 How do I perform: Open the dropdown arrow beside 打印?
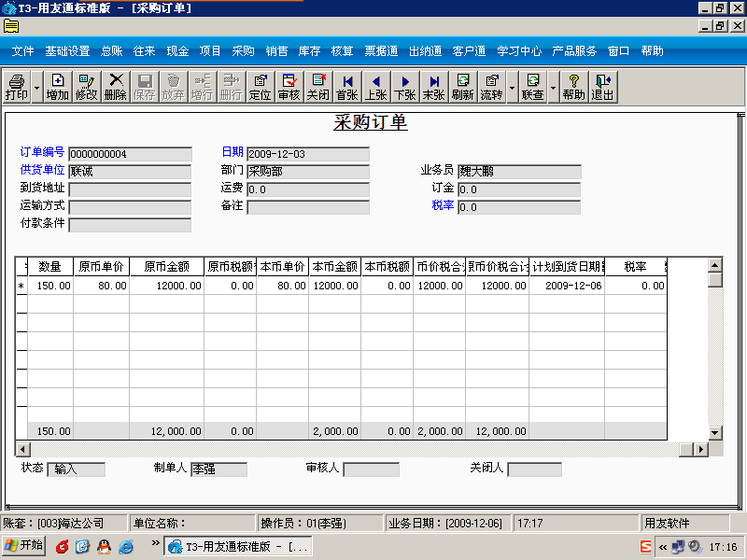(x=36, y=87)
